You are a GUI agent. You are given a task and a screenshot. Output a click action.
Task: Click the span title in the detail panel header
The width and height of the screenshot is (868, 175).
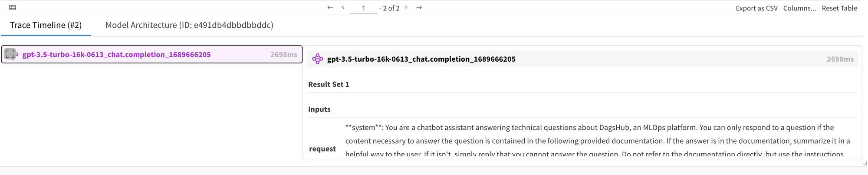[x=421, y=59]
